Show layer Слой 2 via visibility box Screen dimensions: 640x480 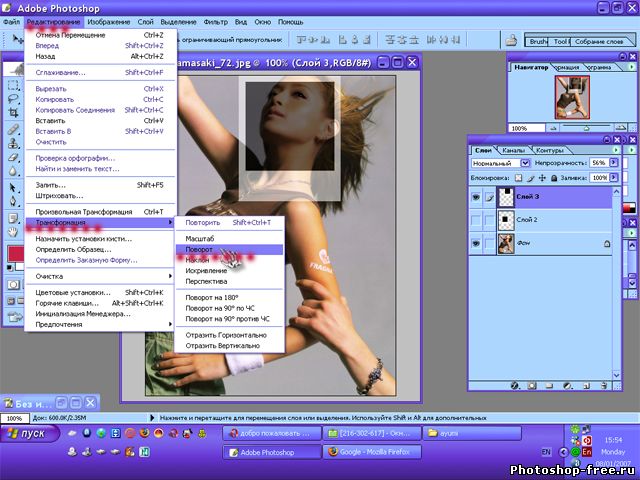(x=475, y=220)
